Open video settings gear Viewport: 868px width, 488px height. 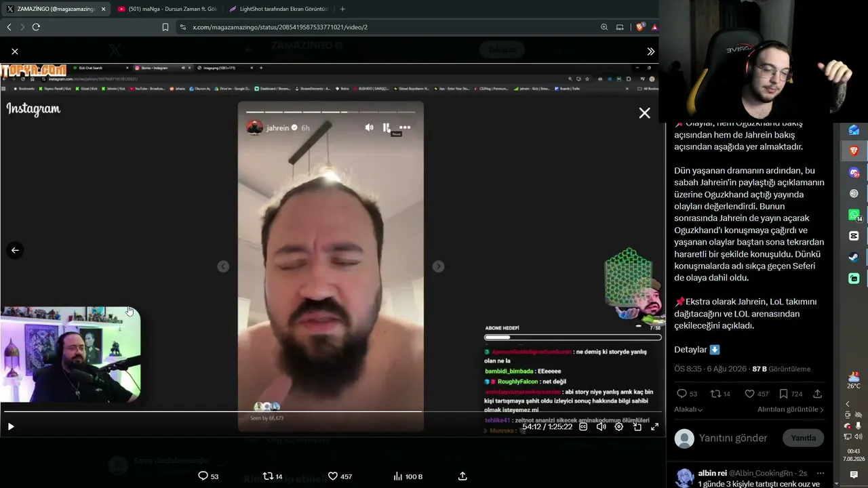click(x=618, y=426)
